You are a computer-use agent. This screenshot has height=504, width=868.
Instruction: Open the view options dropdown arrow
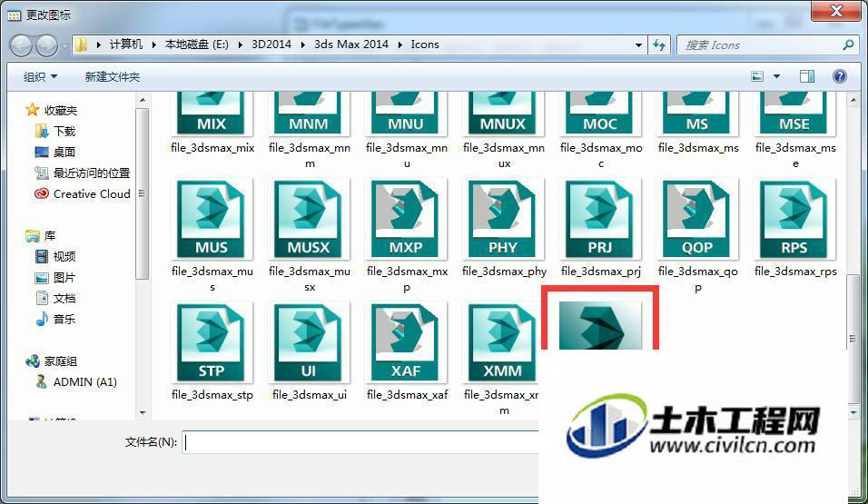click(776, 76)
